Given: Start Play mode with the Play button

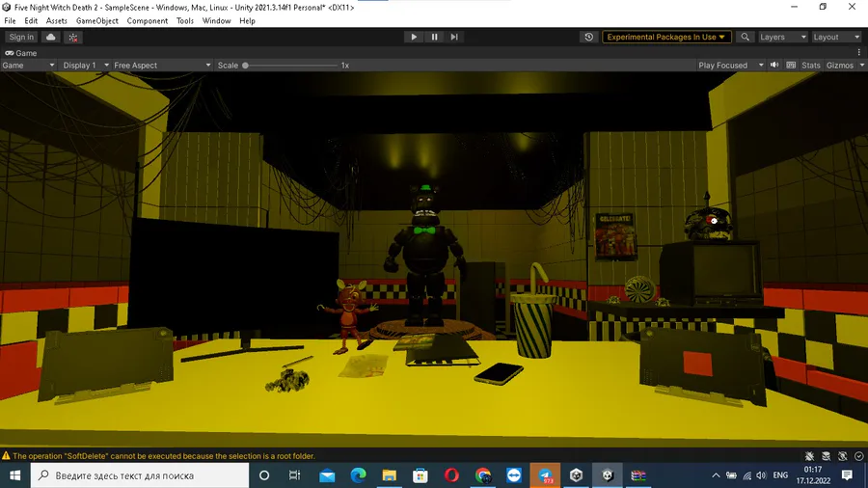Looking at the screenshot, I should [x=414, y=37].
